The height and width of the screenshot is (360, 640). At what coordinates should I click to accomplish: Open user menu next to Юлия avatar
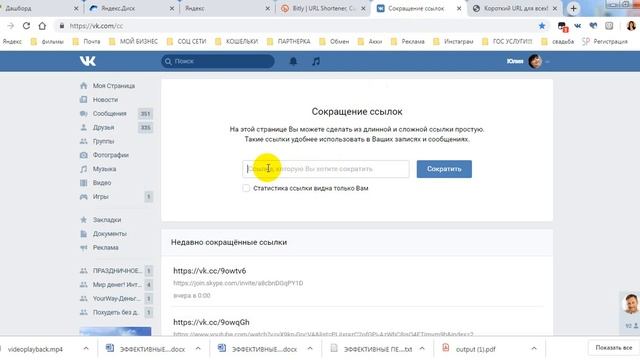pyautogui.click(x=547, y=62)
